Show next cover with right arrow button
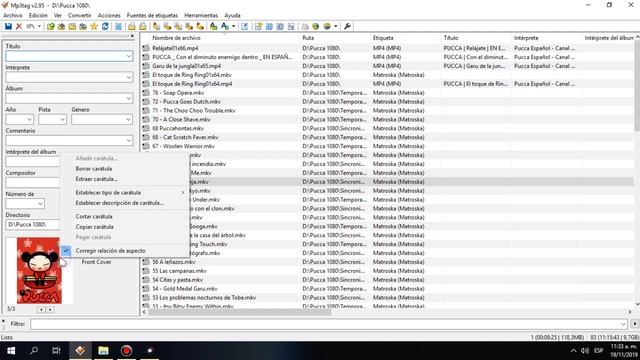 (50, 310)
